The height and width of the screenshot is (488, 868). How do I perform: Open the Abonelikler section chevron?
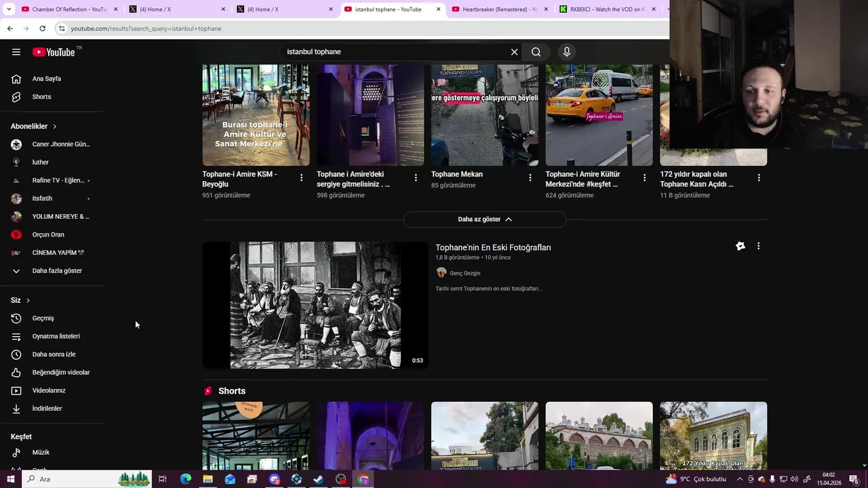tap(54, 127)
